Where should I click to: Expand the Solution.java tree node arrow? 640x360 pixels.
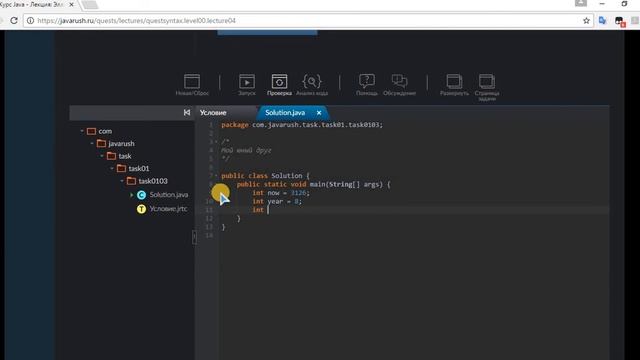[131, 195]
